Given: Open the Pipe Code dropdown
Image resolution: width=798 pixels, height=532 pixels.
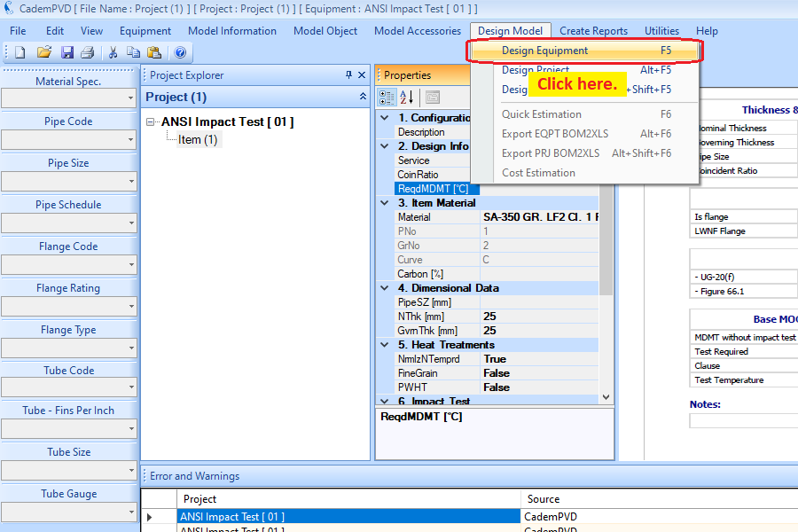Looking at the screenshot, I should pyautogui.click(x=131, y=141).
